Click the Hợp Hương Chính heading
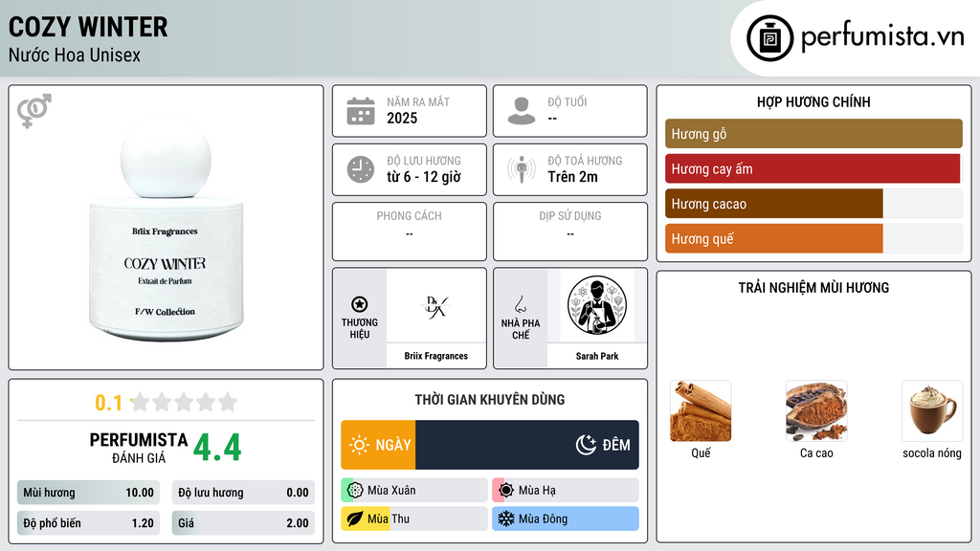The height and width of the screenshot is (551, 980). tap(813, 101)
